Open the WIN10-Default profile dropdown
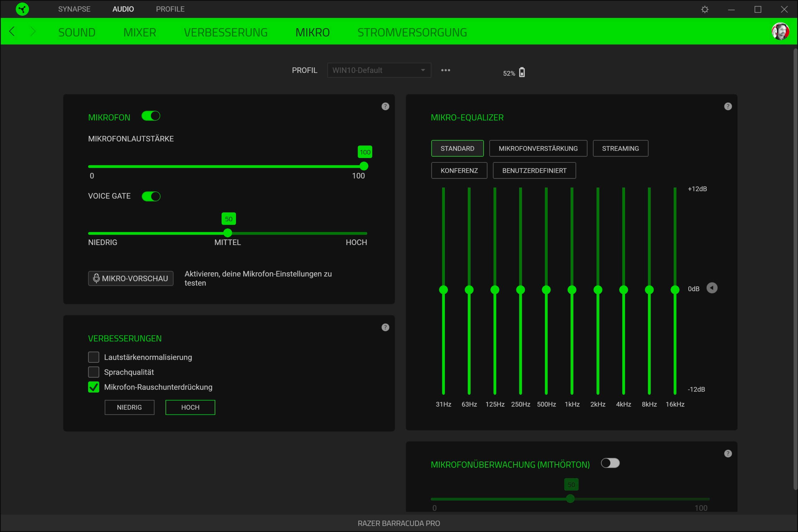The image size is (798, 532). point(379,70)
